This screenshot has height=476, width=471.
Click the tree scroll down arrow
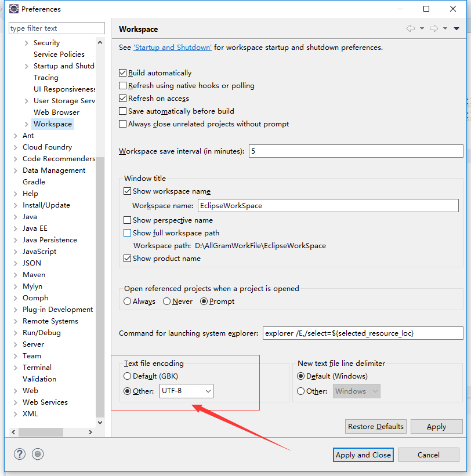coord(100,423)
